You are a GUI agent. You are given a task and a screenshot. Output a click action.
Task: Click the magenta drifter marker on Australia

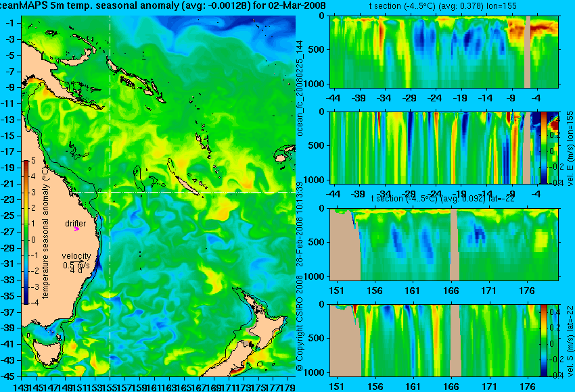pos(76,228)
